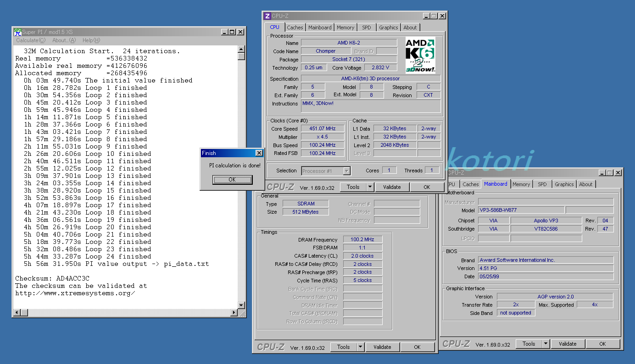Image resolution: width=635 pixels, height=364 pixels.
Task: Click the memory Size value 512 MBytes
Action: click(x=306, y=212)
